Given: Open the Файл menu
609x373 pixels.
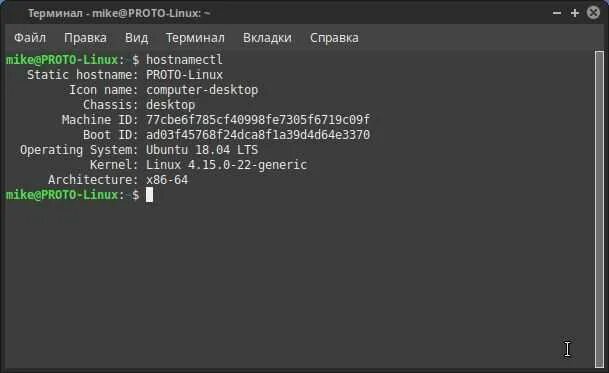Looking at the screenshot, I should click(30, 38).
